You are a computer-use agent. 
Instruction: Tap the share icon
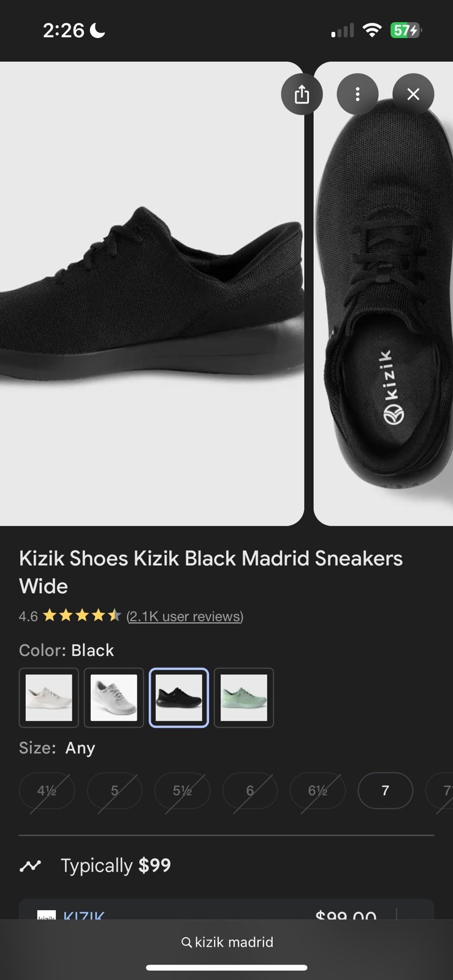click(x=302, y=94)
